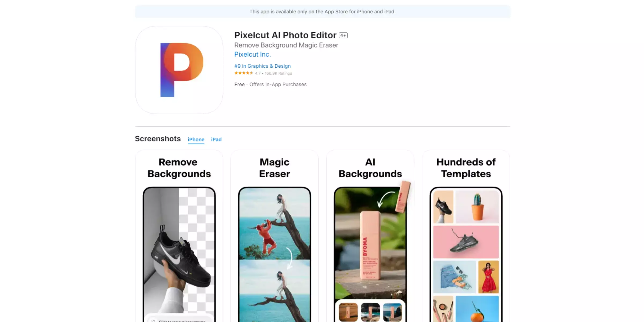The height and width of the screenshot is (322, 644).
Task: Click the 4+ age rating badge
Action: click(343, 35)
